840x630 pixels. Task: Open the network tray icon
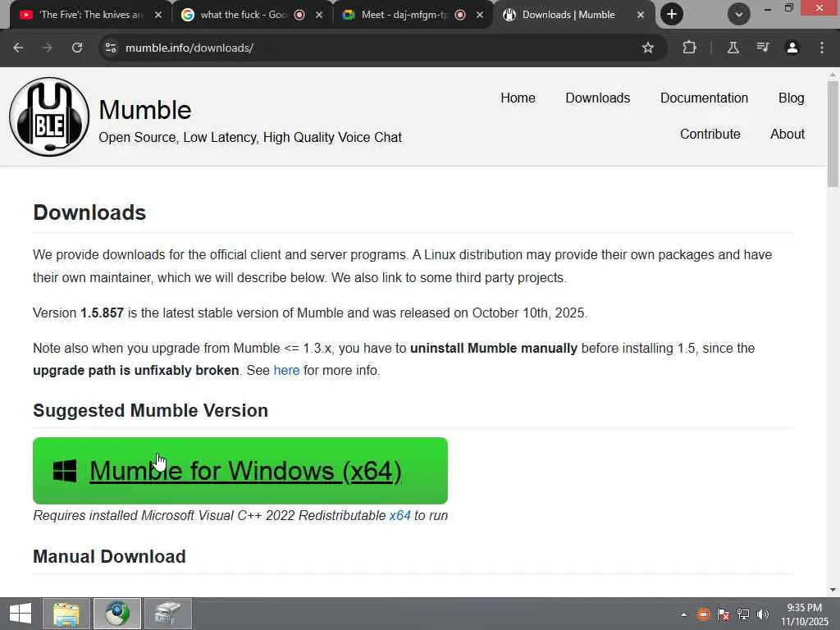click(x=743, y=614)
